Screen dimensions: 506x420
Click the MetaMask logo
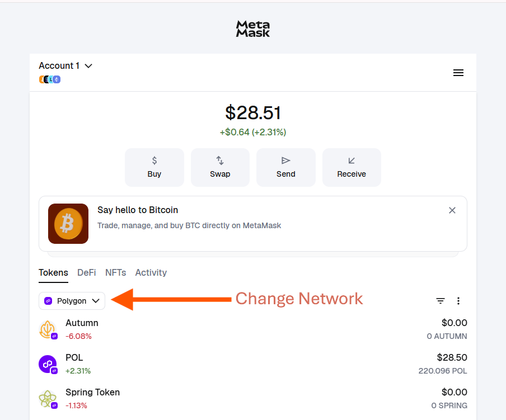pyautogui.click(x=253, y=29)
